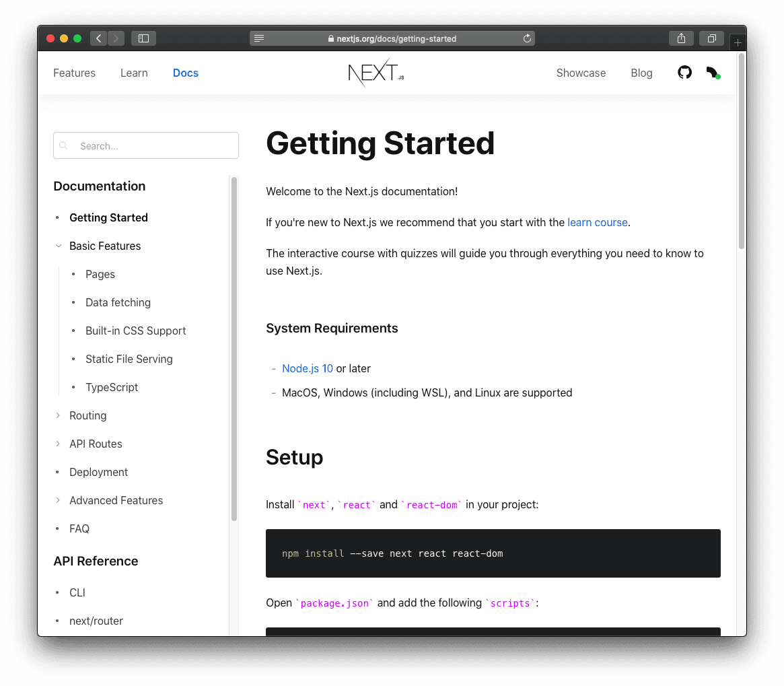Open Reader view icon in address bar
This screenshot has width=784, height=686.
pos(259,38)
